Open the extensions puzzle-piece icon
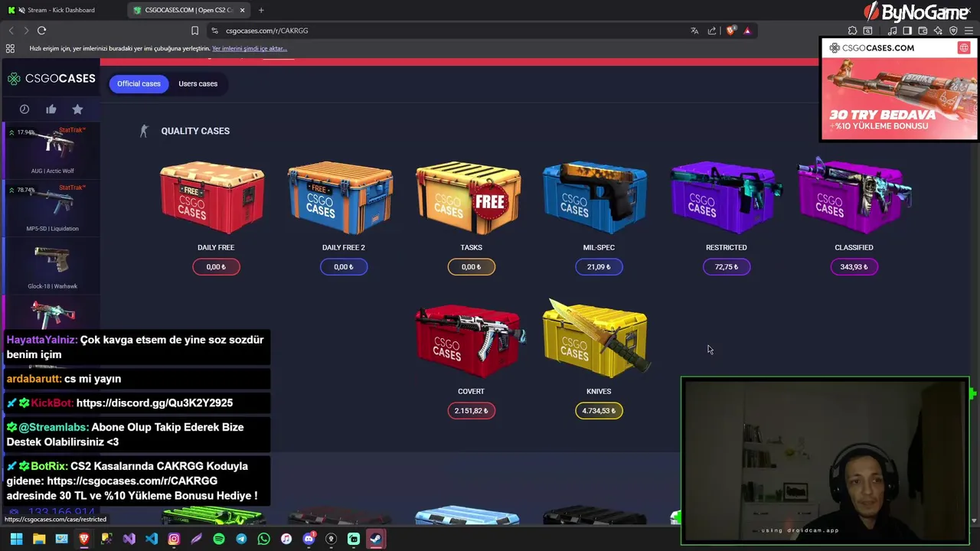Screen dimensions: 980x551 pos(852,31)
